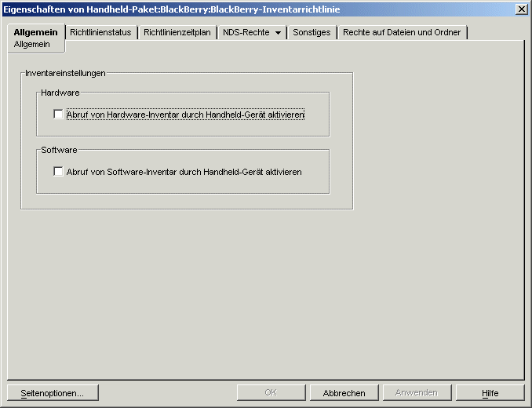Click the Anwenden button

tap(417, 393)
